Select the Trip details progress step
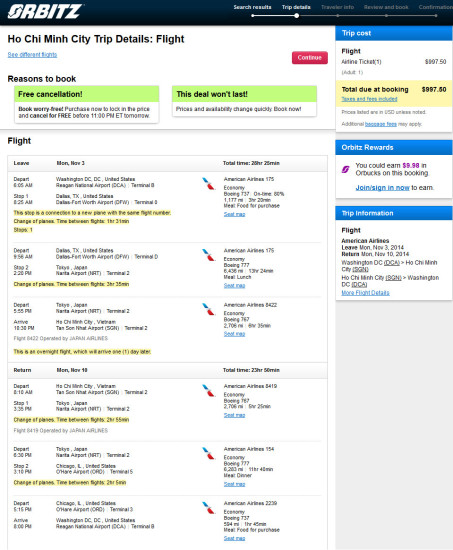Viewport: 453px width, 550px height. click(x=296, y=7)
